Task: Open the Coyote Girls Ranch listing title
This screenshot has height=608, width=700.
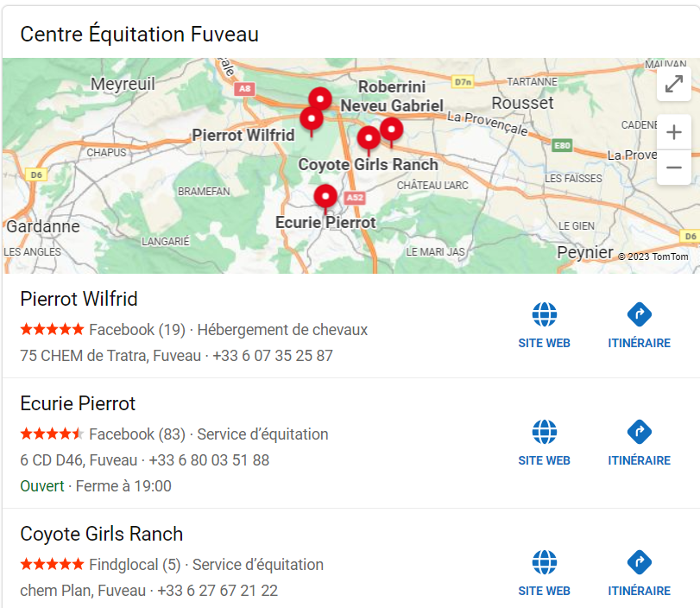Action: (x=101, y=534)
